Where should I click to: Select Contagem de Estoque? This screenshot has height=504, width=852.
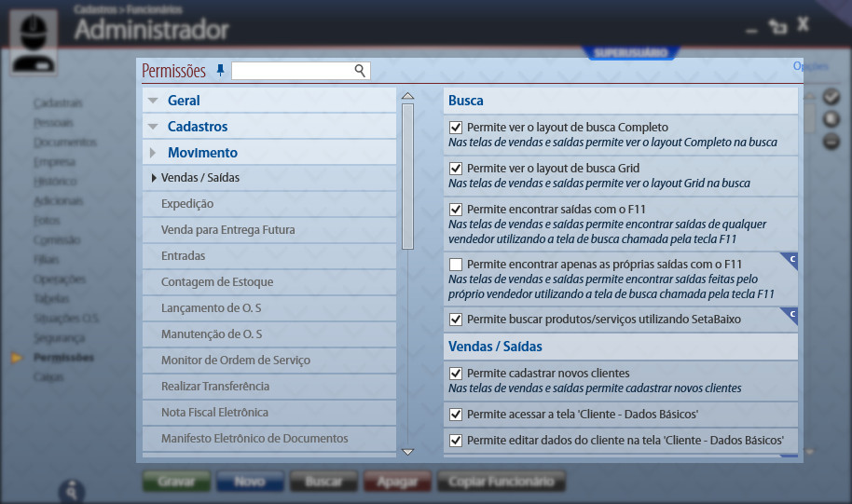(x=269, y=282)
